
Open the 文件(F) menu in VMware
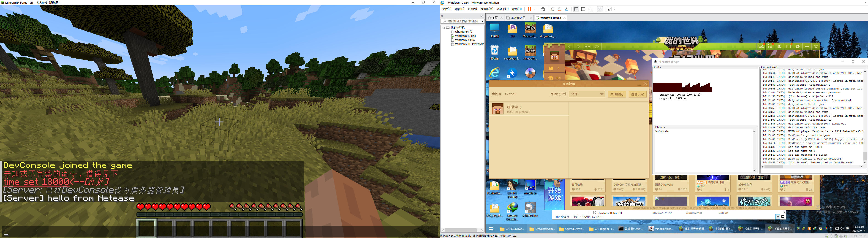point(447,9)
